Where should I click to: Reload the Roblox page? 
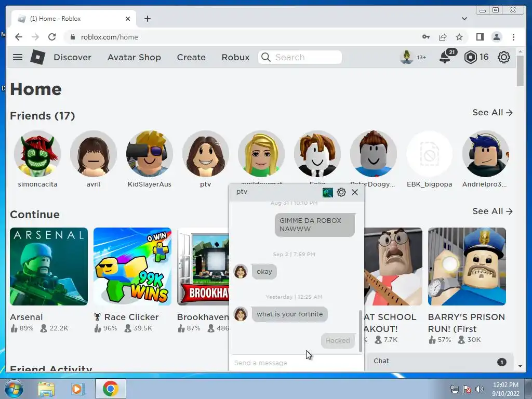click(52, 37)
